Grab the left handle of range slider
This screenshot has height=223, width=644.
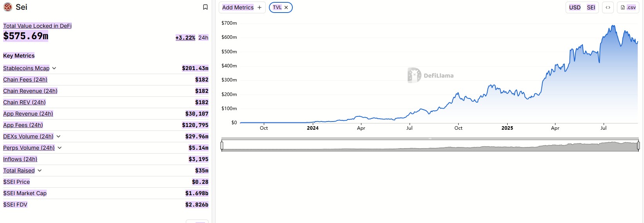(x=222, y=146)
